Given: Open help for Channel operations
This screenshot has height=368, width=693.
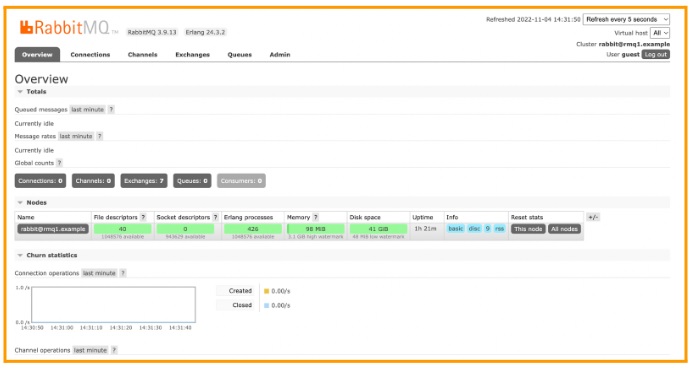Looking at the screenshot, I should tap(114, 350).
